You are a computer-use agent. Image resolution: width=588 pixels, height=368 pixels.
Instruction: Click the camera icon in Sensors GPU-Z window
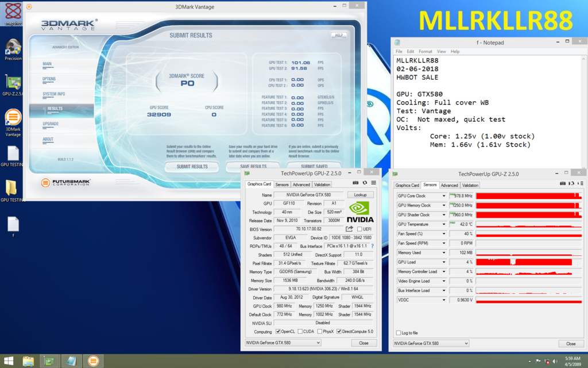click(x=563, y=183)
